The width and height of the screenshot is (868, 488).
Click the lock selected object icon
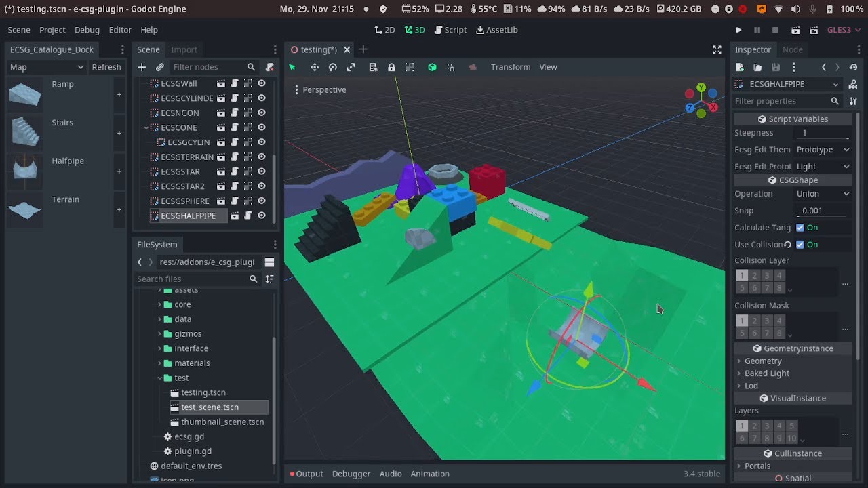click(391, 67)
